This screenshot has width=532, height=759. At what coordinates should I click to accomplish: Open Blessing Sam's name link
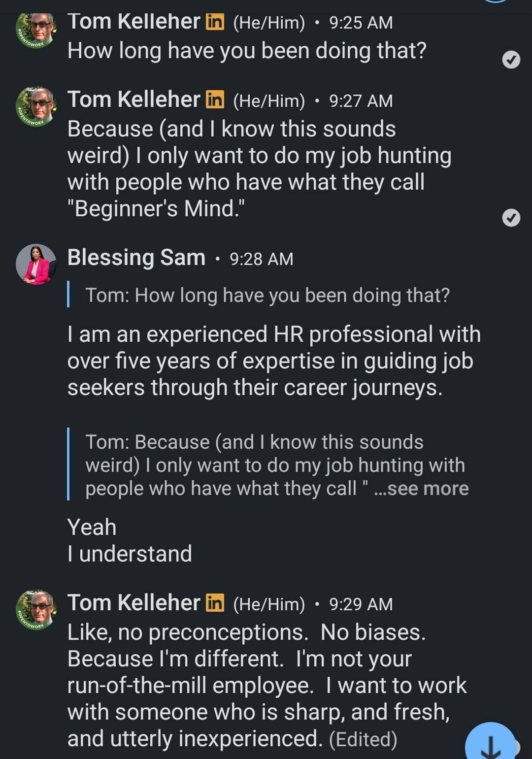136,258
